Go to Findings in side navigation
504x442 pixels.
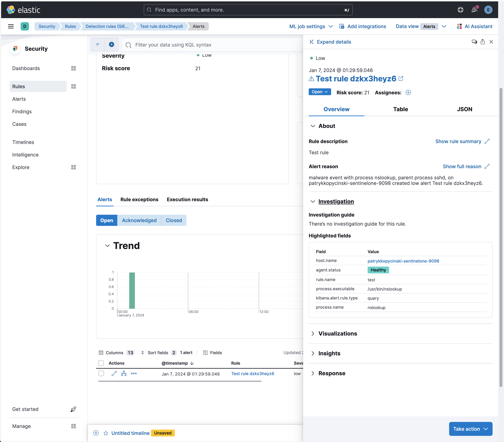coord(22,111)
